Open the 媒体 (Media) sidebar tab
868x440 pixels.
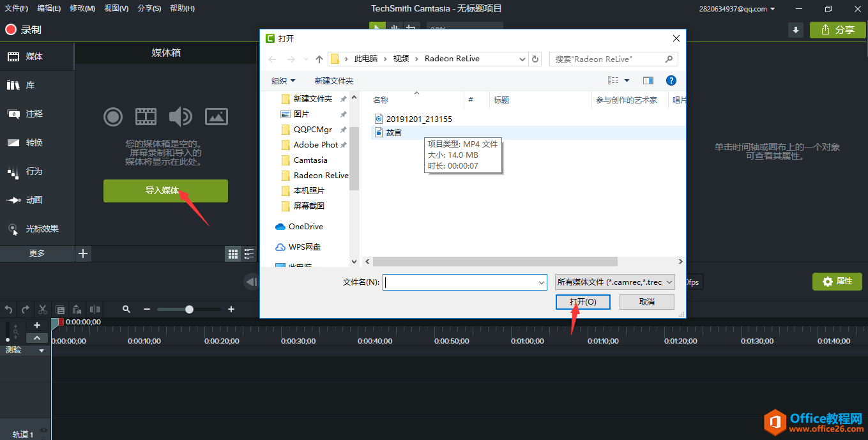click(x=37, y=57)
